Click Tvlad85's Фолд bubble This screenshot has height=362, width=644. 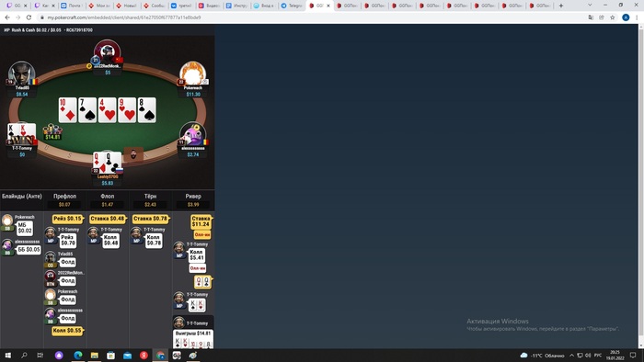point(68,262)
